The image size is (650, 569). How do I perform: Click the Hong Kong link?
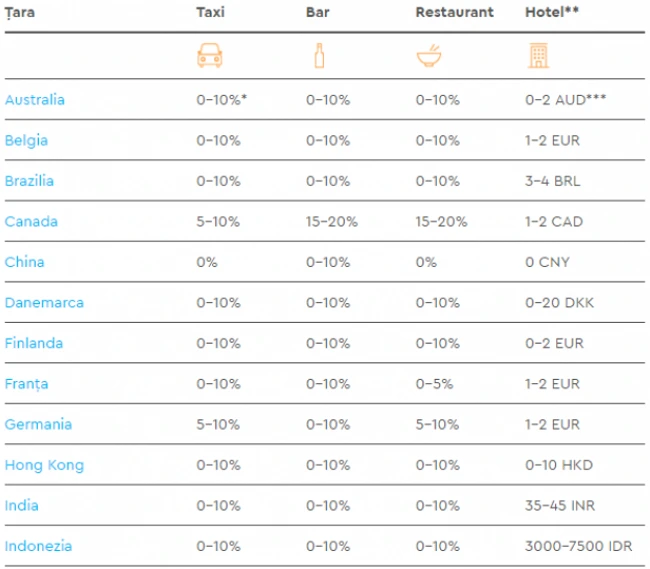(x=44, y=465)
